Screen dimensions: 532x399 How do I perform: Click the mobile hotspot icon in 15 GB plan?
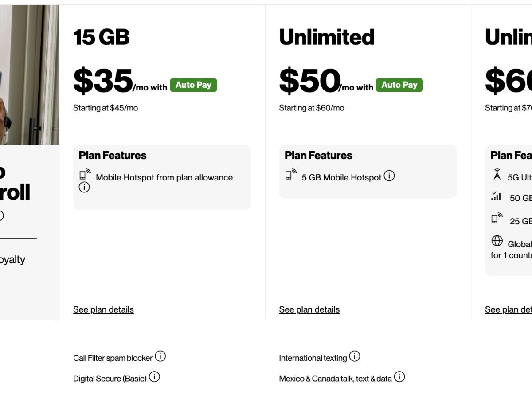[85, 174]
